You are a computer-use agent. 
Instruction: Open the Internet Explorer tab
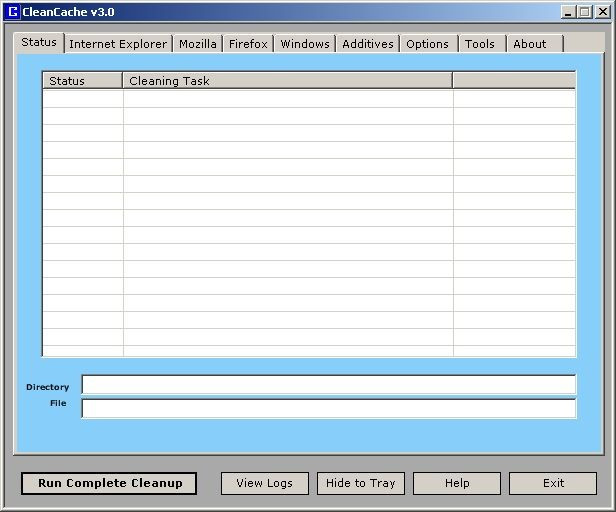coord(118,44)
